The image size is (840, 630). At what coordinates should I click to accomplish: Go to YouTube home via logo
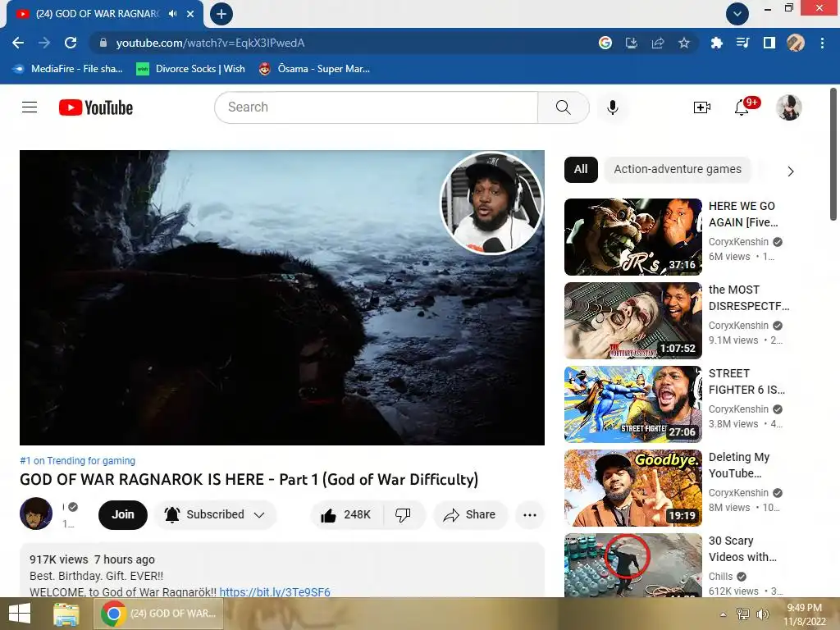(96, 107)
